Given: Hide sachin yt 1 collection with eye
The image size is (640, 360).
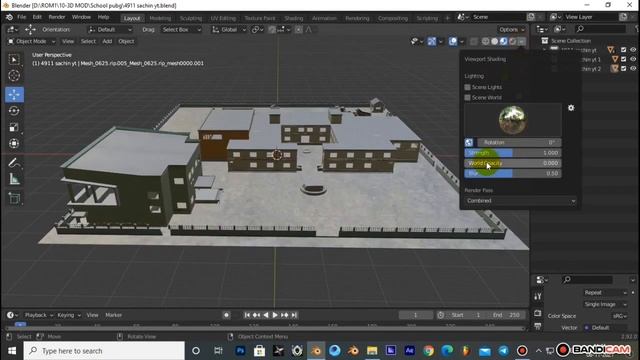Looking at the screenshot, I should click(633, 59).
